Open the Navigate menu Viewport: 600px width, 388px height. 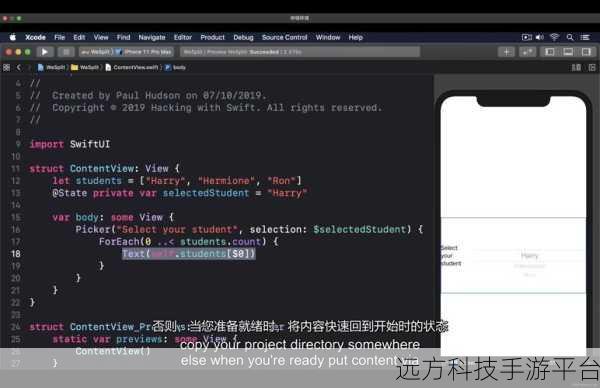click(152, 37)
